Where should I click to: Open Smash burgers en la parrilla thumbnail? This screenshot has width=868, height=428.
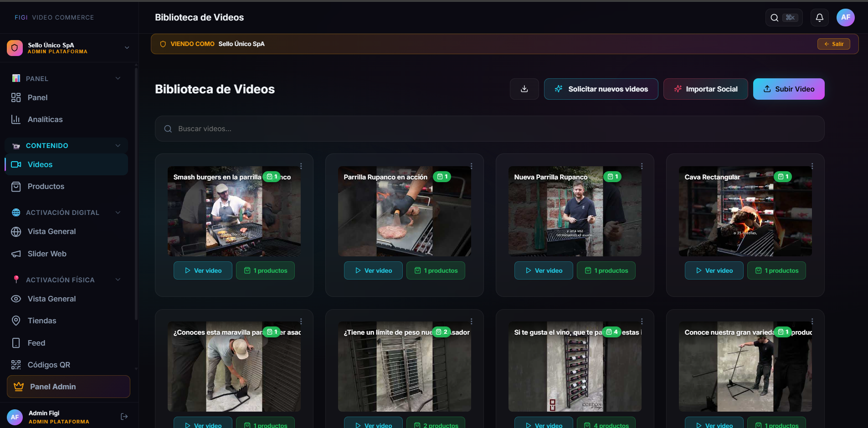pos(234,211)
